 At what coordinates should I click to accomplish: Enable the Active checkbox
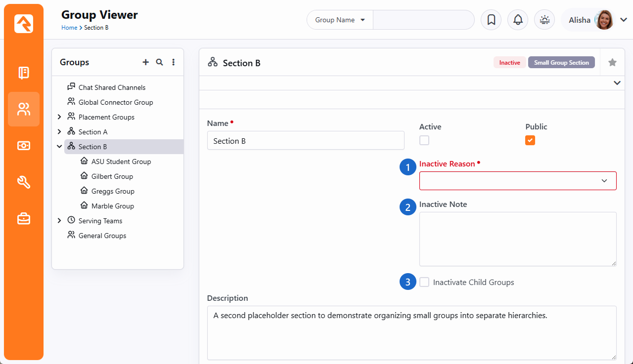tap(424, 140)
